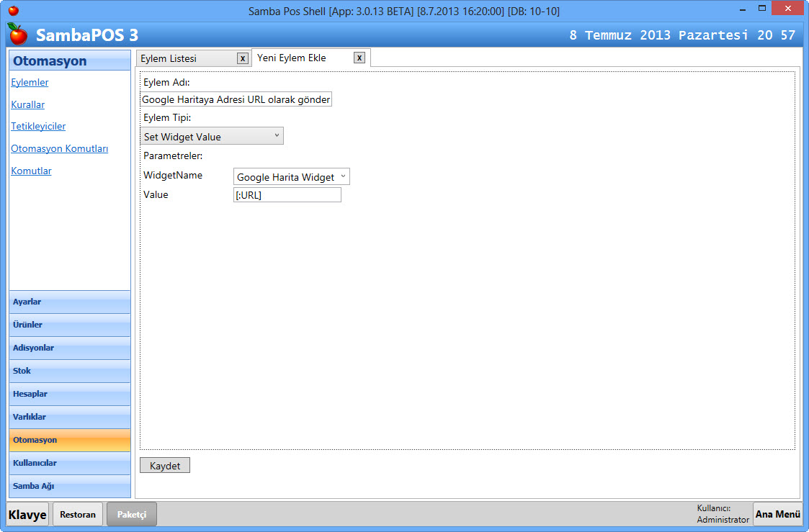Expand the WidgetName combo box
The width and height of the screenshot is (809, 532).
292,176
